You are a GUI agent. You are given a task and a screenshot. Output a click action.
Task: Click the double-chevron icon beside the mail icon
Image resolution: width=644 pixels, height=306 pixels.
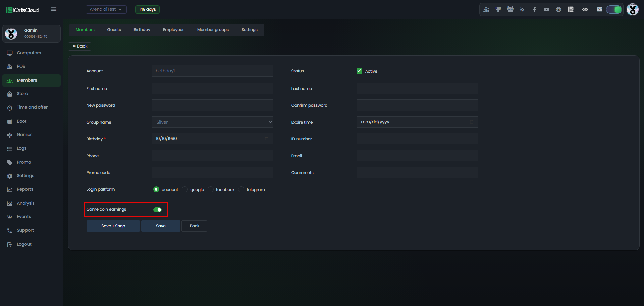click(x=585, y=10)
